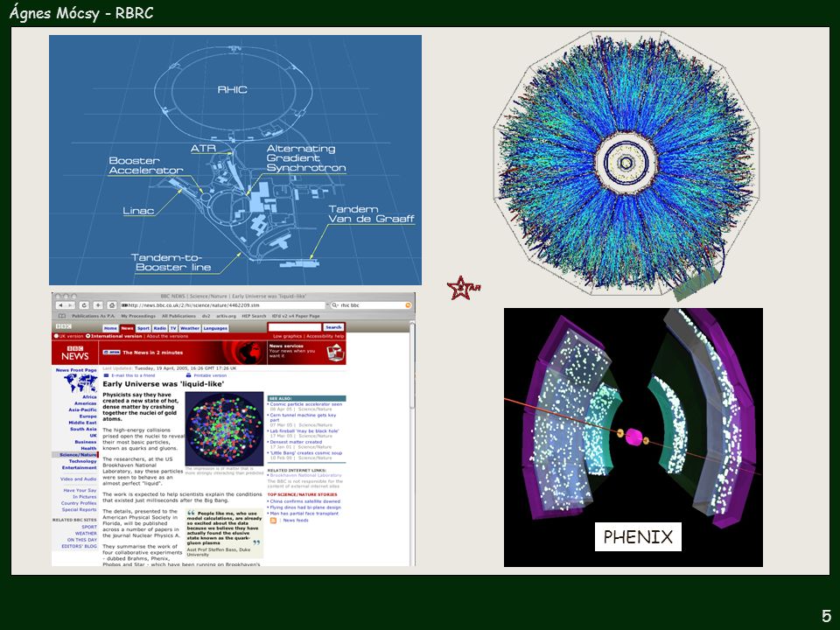Open the TV tab on BBC

point(173,328)
